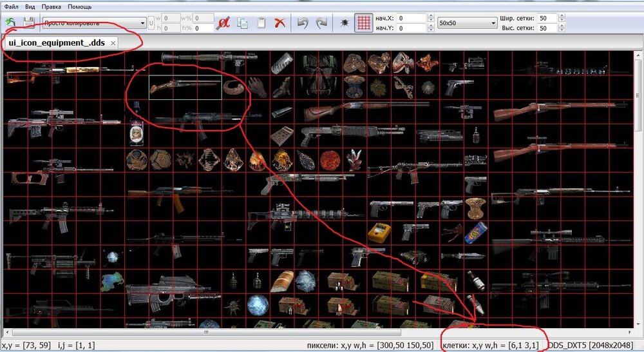Toggle the U lock button beside w/h fields

151,23
